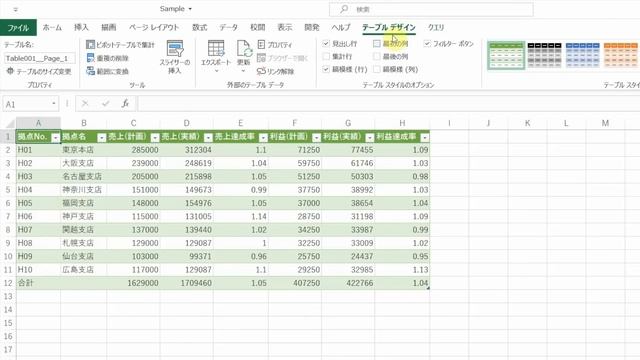Open the Insert Slicer tool
640x360 pixels.
click(175, 57)
